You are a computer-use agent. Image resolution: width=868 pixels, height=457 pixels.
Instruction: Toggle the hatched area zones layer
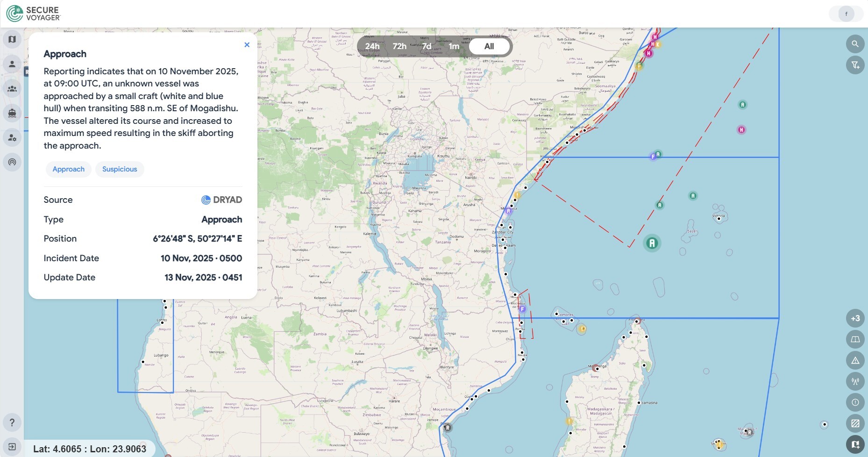point(855,423)
